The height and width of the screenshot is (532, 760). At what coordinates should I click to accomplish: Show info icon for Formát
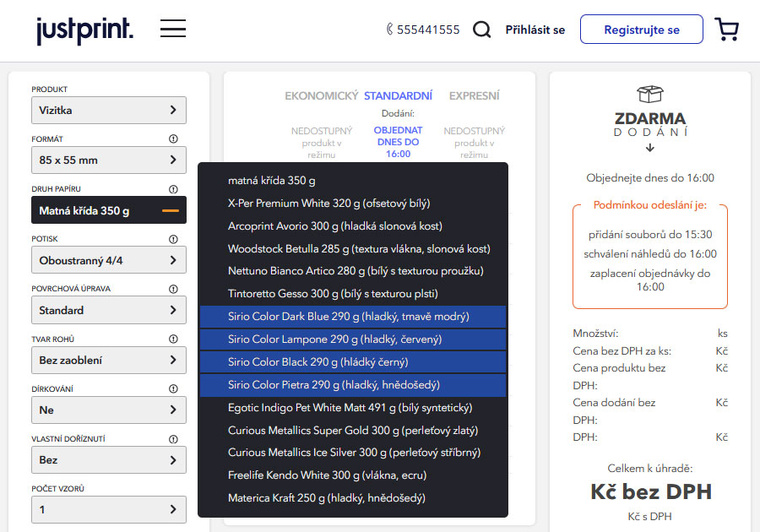coord(173,139)
